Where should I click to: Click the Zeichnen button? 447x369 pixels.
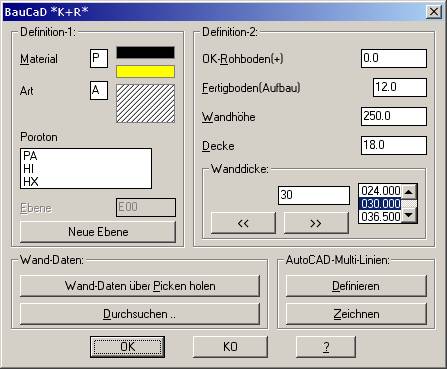coord(356,314)
